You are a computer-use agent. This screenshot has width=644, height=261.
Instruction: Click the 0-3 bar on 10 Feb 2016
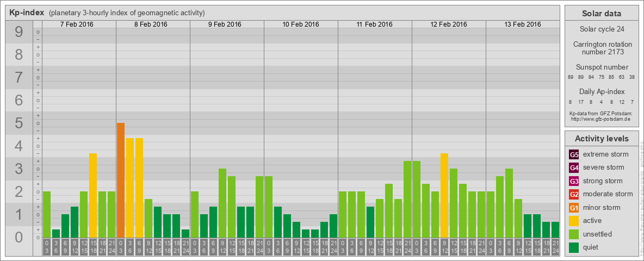tap(269, 207)
